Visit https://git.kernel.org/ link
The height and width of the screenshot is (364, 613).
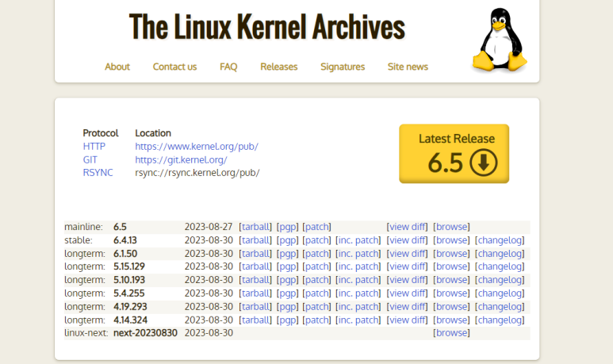pos(181,159)
